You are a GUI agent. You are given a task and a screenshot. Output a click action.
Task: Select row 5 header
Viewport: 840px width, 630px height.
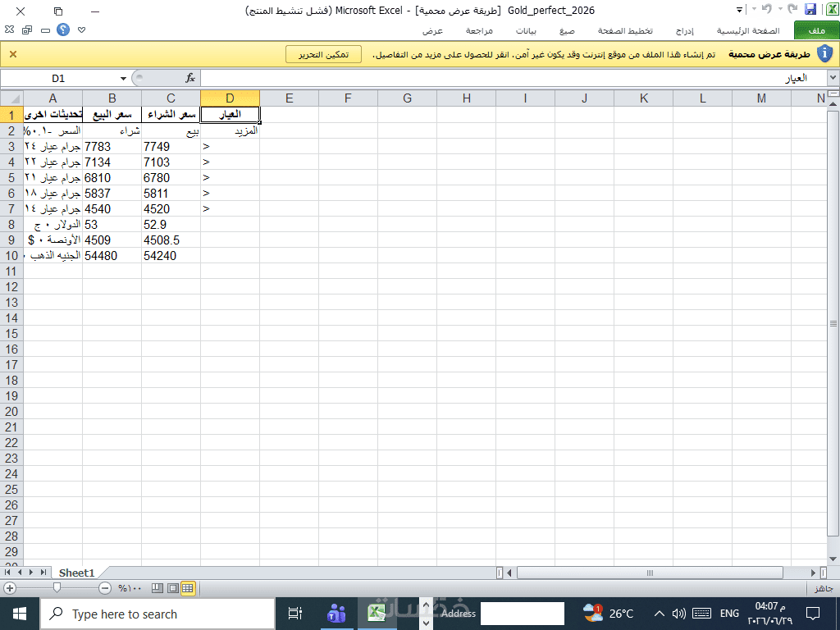pos(11,178)
